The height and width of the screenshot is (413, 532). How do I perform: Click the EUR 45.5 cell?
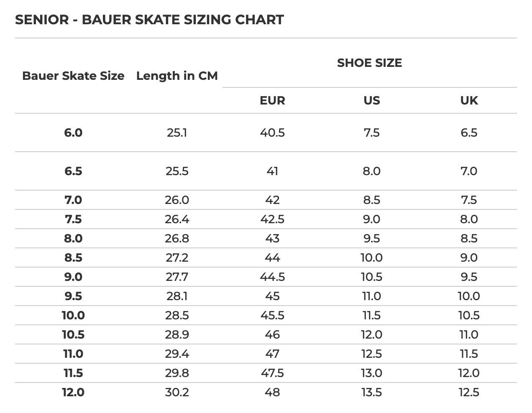click(272, 315)
